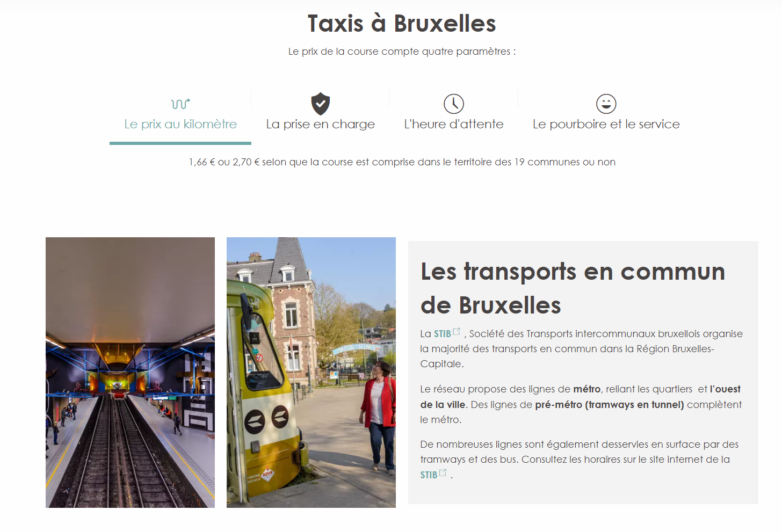Click the 'pré-métro (tramways en tunnel)' bold text
The height and width of the screenshot is (532, 782).
point(610,405)
